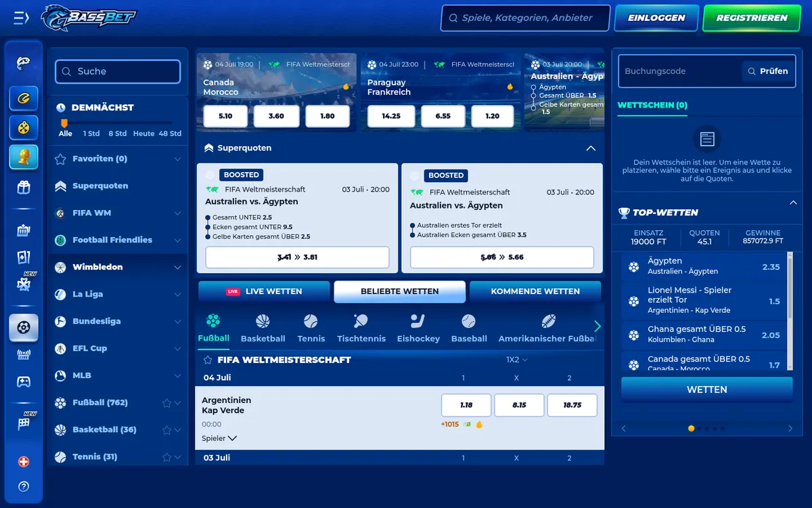Open the live broadcast sidebar icon

[24, 355]
